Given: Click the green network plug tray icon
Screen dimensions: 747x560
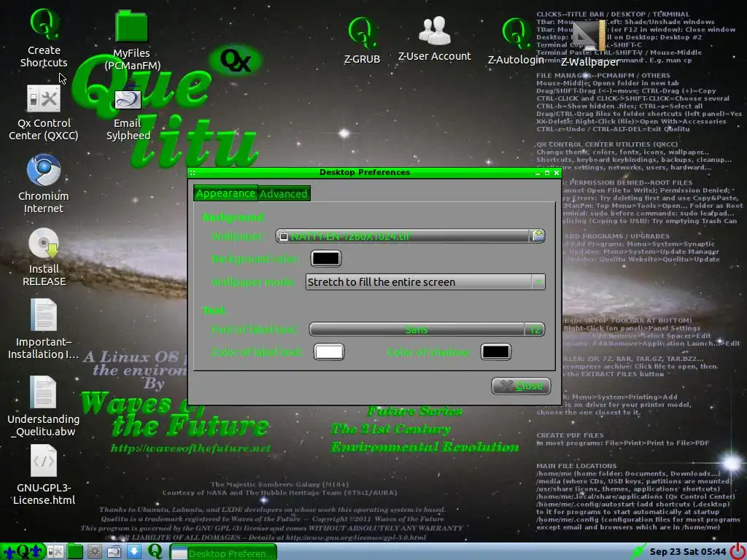Looking at the screenshot, I should 638,552.
